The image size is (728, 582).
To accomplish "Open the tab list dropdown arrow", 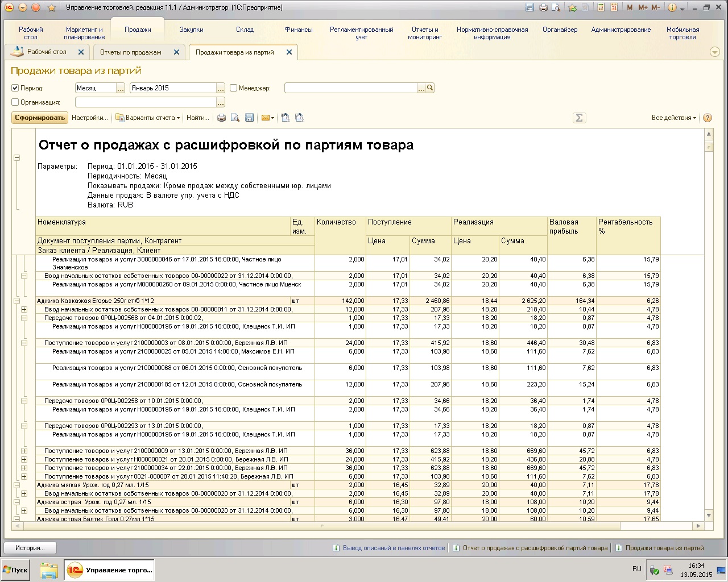I will pos(715,52).
